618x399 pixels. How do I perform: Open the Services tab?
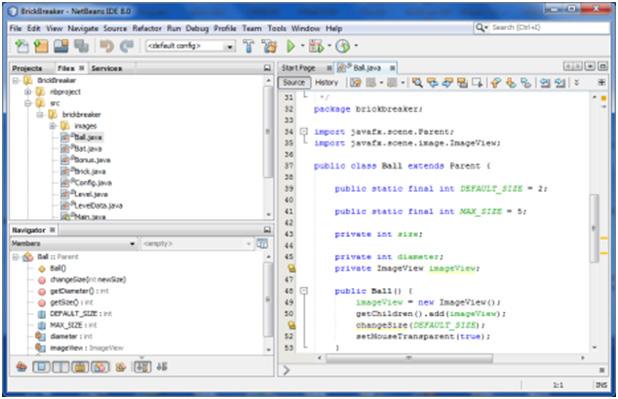pyautogui.click(x=106, y=68)
